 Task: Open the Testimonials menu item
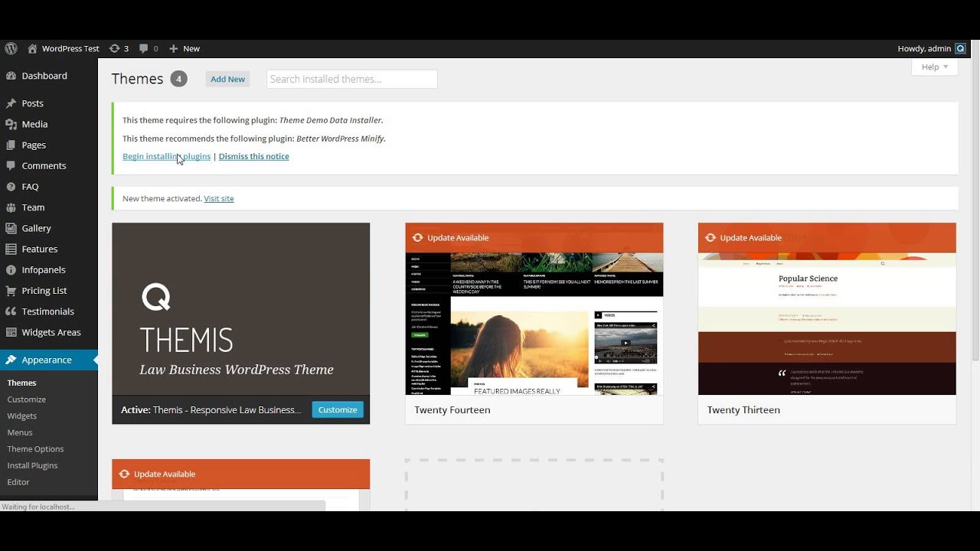pyautogui.click(x=49, y=311)
